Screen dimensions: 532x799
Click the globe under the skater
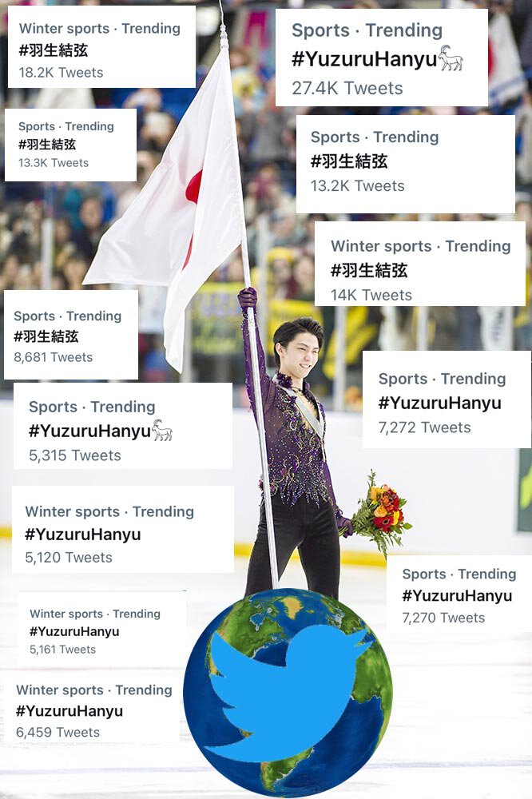pos(288,691)
